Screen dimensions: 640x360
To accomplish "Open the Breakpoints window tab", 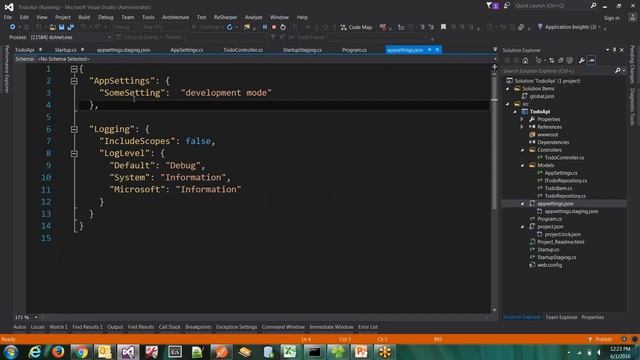I will tap(198, 327).
